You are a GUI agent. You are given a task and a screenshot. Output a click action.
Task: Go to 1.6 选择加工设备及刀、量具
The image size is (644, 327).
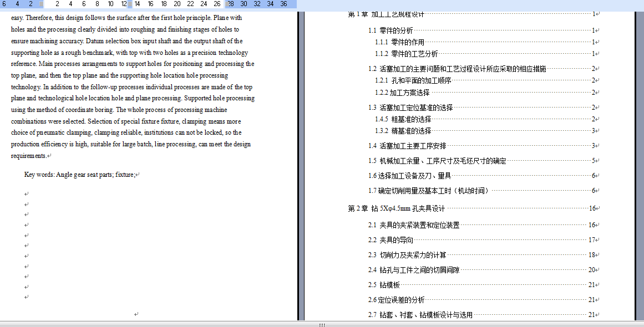483,176
